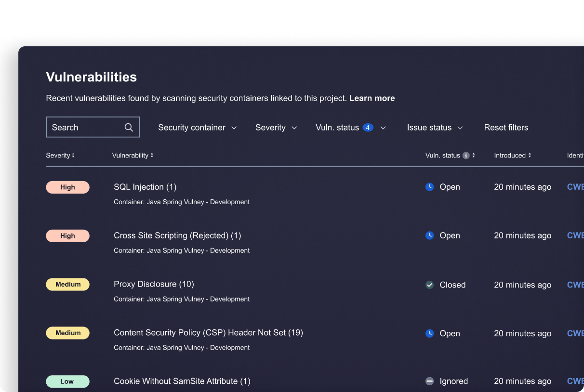Click the green checkmark icon on Proxy Disclosure's Closed status
This screenshot has height=392, width=584.
click(429, 285)
